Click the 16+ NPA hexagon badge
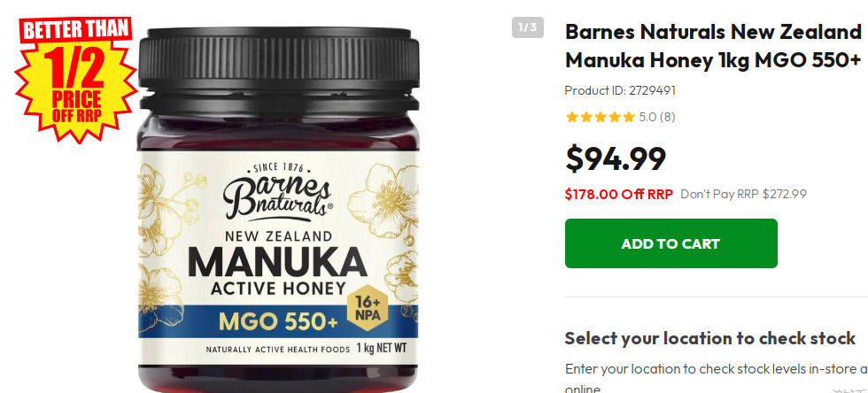 point(368,308)
